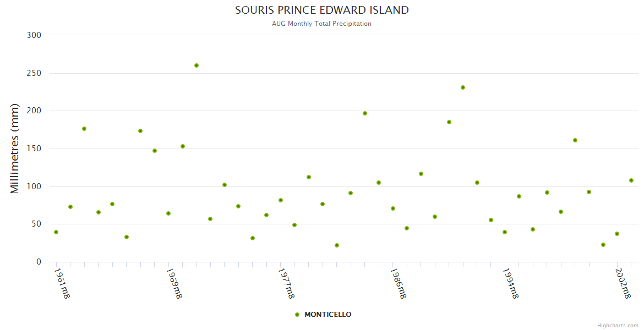644x330 pixels.
Task: Click the 300 y-axis label
Action: (35, 35)
